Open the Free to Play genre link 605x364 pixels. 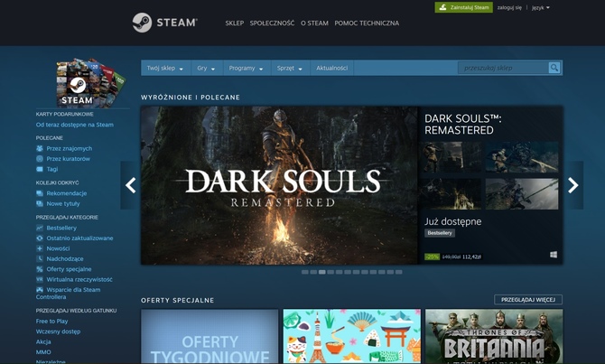pos(51,322)
